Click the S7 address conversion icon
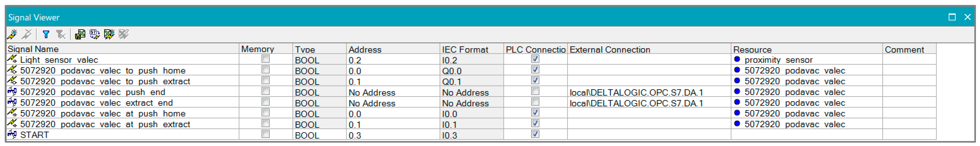Image resolution: width=980 pixels, height=146 pixels. click(x=94, y=34)
